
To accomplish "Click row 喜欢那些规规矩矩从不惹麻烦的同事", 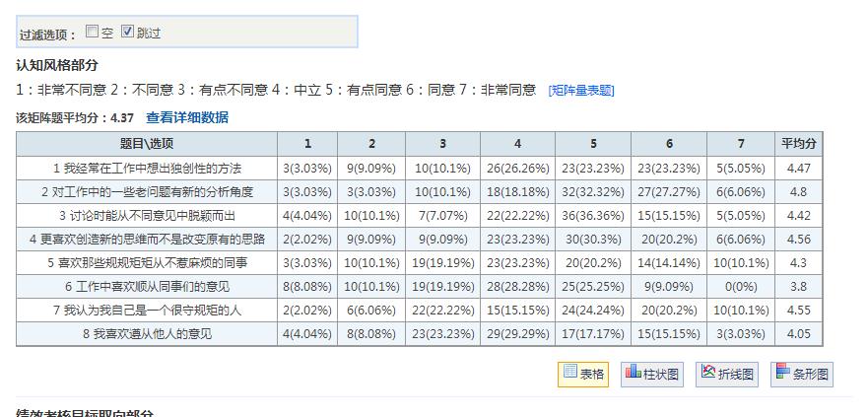I will pos(147,262).
